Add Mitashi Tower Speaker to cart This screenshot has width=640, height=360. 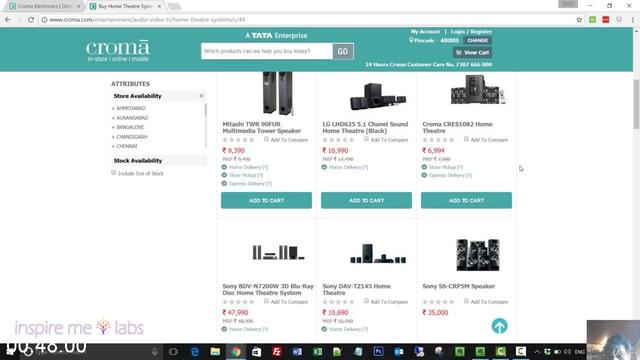tap(267, 200)
